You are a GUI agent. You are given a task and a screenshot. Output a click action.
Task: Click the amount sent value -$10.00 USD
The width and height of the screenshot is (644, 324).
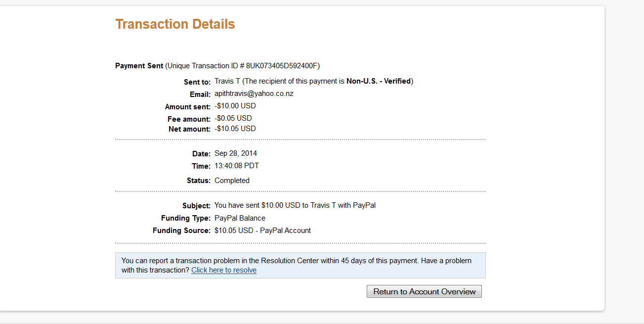(x=235, y=106)
